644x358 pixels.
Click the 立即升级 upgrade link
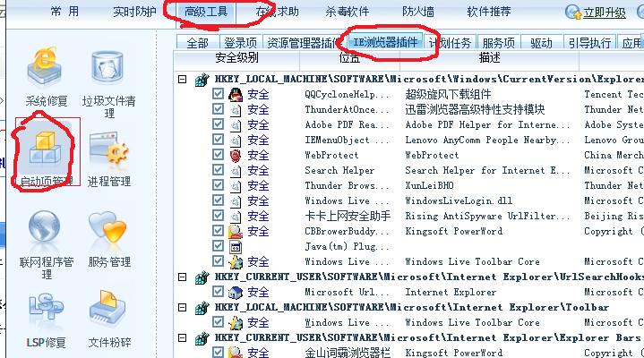[x=605, y=13]
